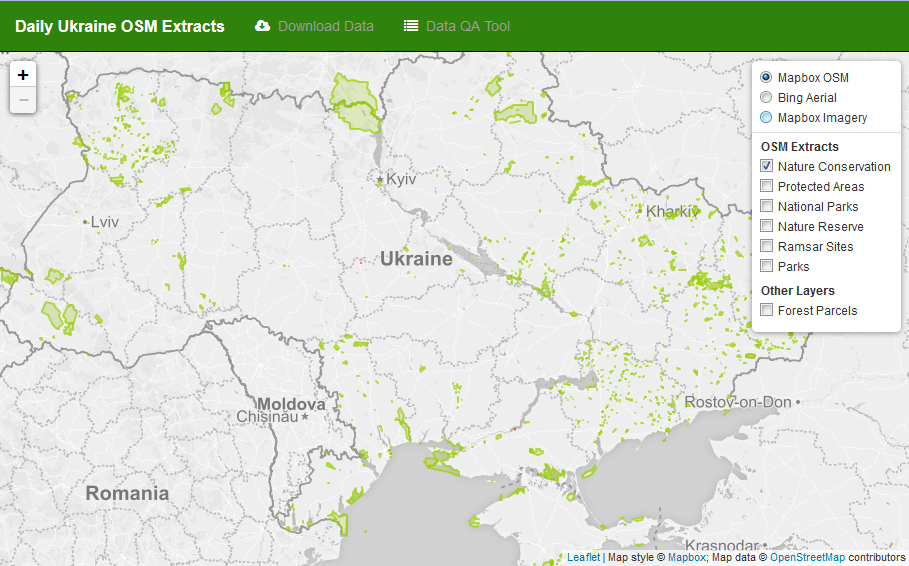Switch to Bing Aerial base layer
The height and width of the screenshot is (566, 909).
[x=766, y=97]
